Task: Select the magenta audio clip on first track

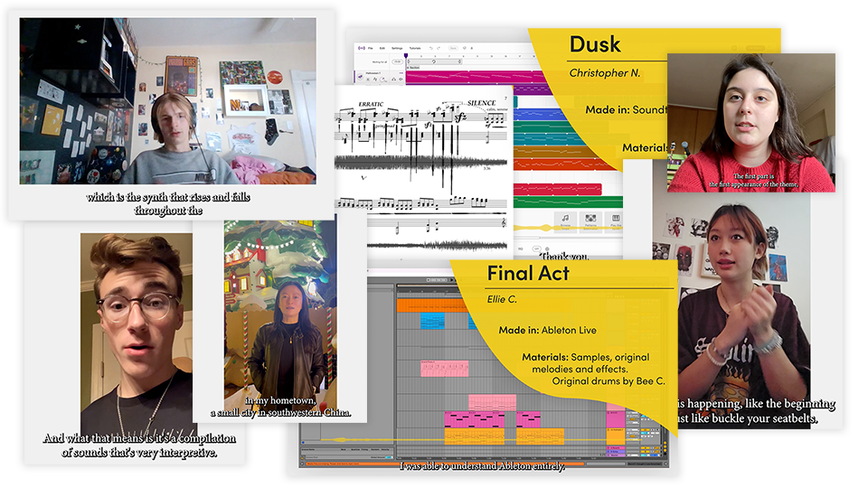Action: [x=476, y=77]
